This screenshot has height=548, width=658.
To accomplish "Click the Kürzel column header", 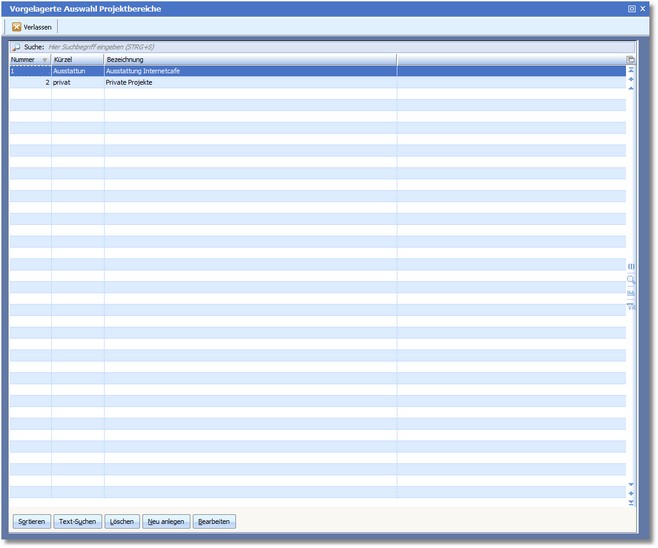I will click(x=77, y=60).
